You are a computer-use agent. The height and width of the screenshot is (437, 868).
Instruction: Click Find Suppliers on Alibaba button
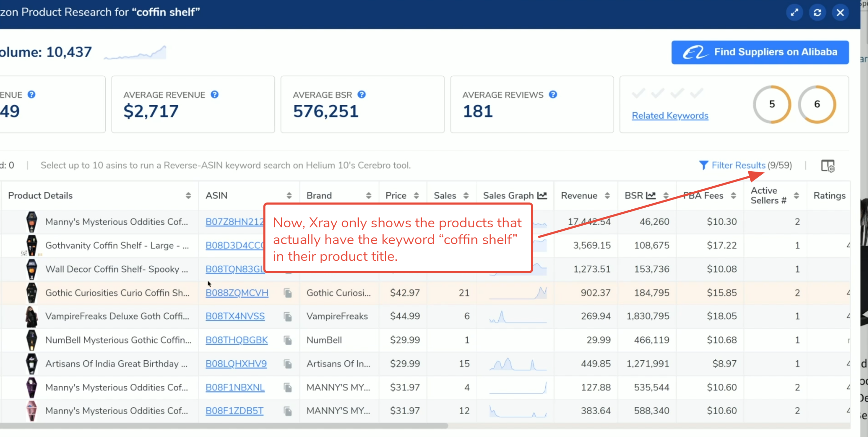click(x=760, y=52)
